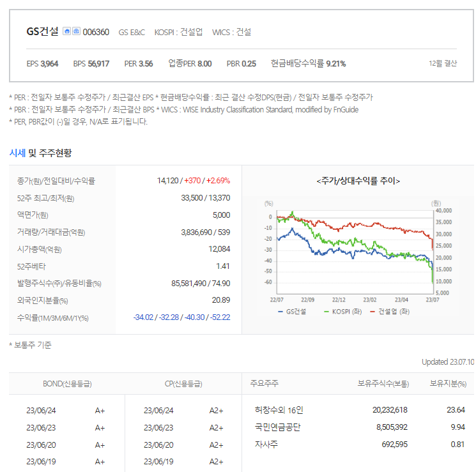This screenshot has width=476, height=472.
Task: Click the PBR 0.25 value
Action: pyautogui.click(x=242, y=64)
